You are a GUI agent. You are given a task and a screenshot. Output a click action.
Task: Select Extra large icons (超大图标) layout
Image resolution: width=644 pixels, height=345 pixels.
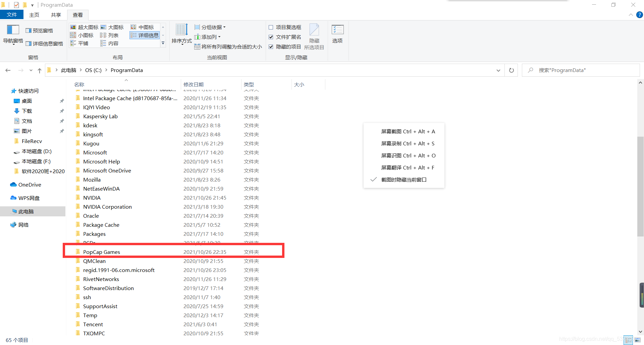84,27
